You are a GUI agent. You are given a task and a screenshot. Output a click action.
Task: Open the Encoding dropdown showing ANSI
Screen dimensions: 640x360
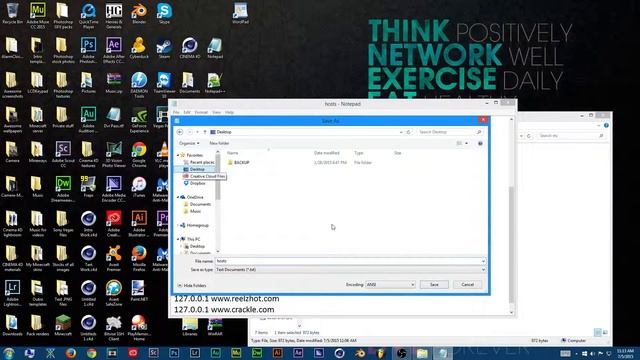(390, 284)
